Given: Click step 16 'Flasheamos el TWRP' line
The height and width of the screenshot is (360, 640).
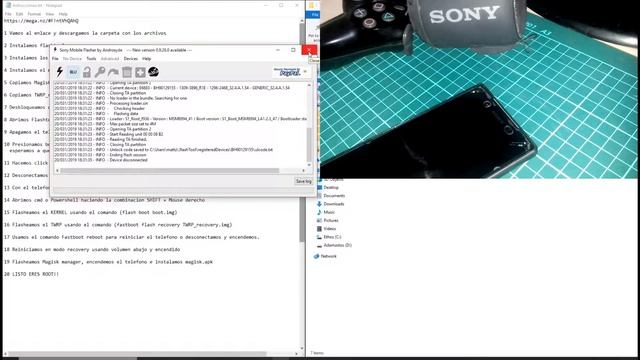Looking at the screenshot, I should click(x=118, y=224).
